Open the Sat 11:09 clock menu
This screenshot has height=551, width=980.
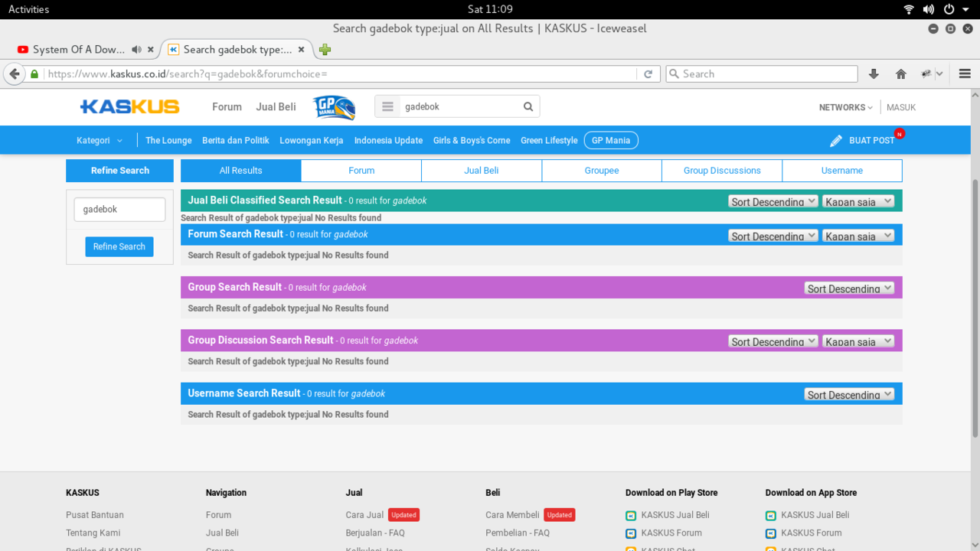point(490,9)
